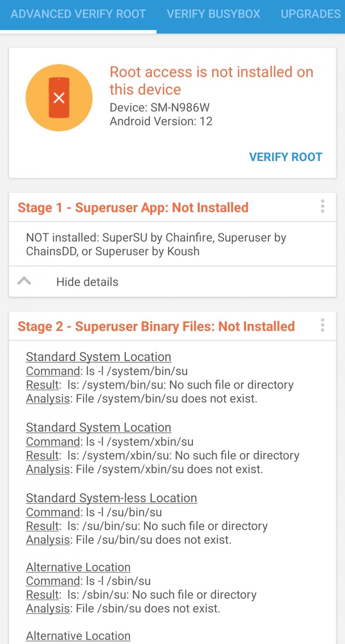Select the Advanced Verify Root tab
The image size is (345, 644).
pos(78,14)
